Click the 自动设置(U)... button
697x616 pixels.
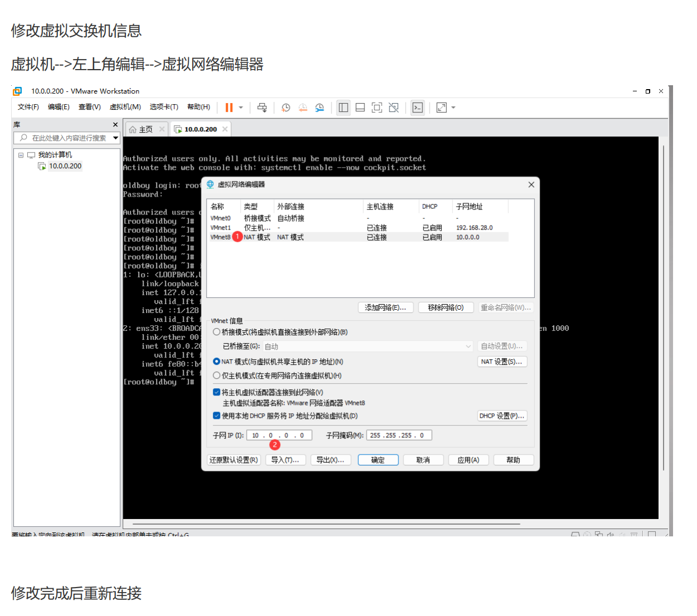tap(502, 346)
